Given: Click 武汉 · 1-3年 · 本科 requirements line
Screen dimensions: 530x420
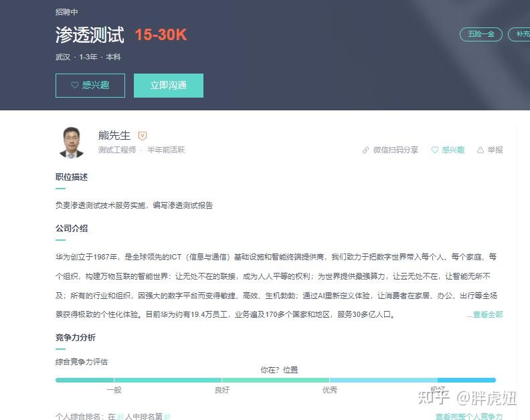Looking at the screenshot, I should [x=88, y=57].
